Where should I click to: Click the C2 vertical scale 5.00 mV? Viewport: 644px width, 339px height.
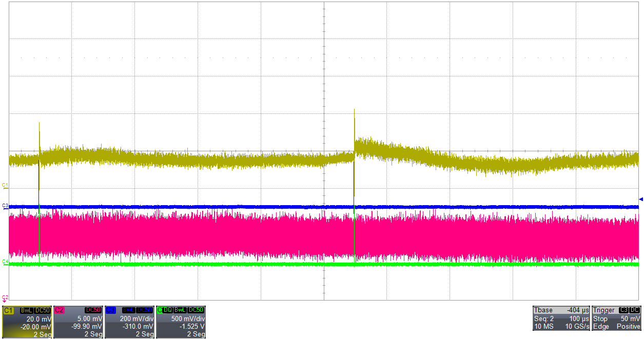coord(90,319)
